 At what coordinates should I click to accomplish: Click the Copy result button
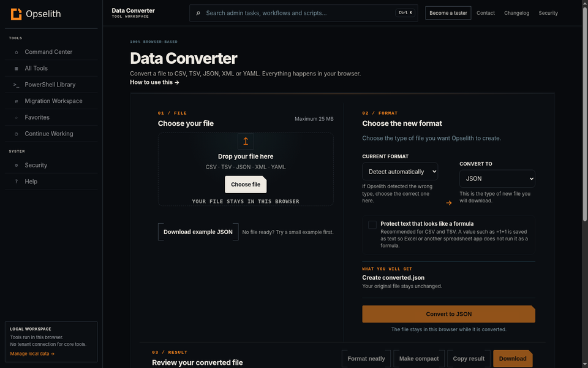tap(469, 359)
